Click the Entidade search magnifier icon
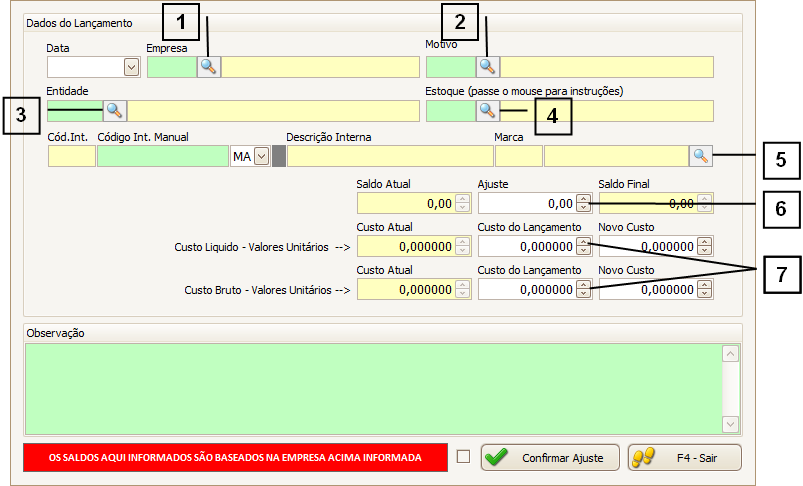Screen dimensions: 803x486 (x=115, y=110)
